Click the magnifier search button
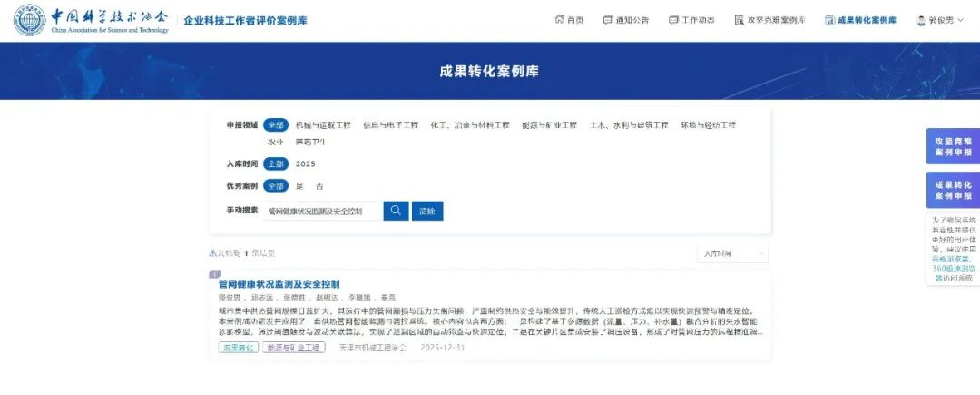Image resolution: width=980 pixels, height=395 pixels. coord(396,211)
